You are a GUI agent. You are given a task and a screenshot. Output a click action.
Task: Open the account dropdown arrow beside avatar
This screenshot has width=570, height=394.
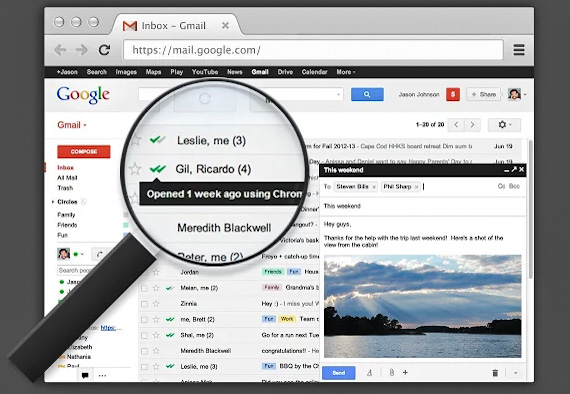(525, 95)
